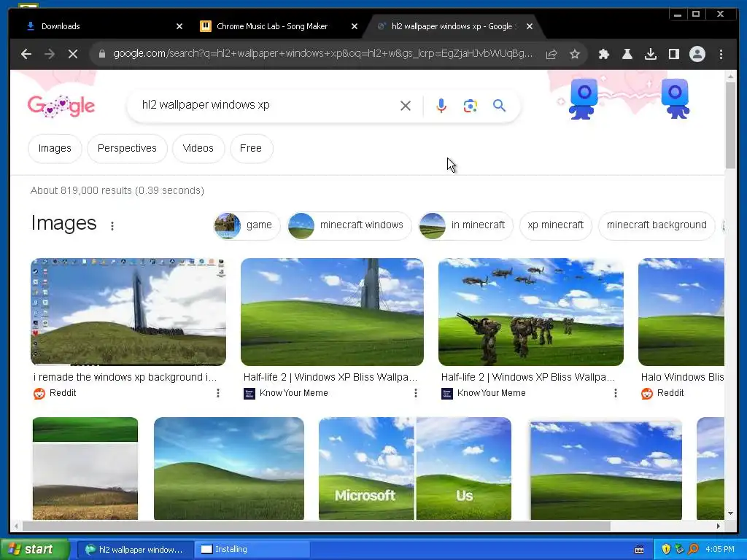
Task: Open the Images section three-dot options
Action: coord(112,226)
